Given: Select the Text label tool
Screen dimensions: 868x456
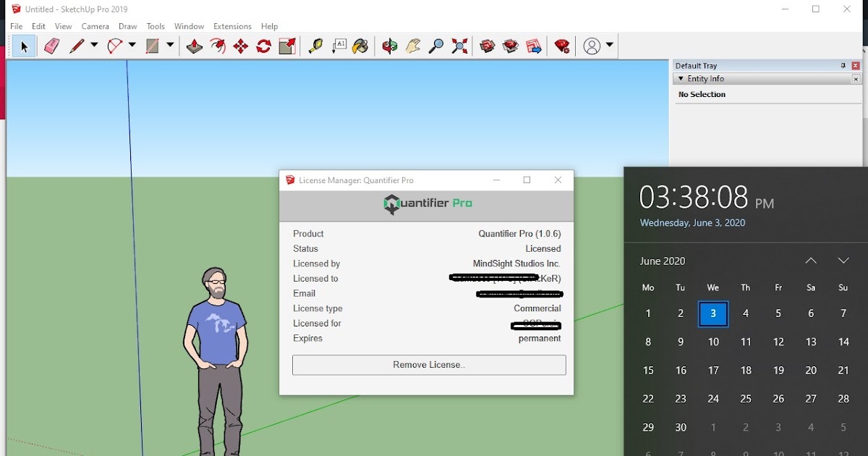Looking at the screenshot, I should [339, 46].
